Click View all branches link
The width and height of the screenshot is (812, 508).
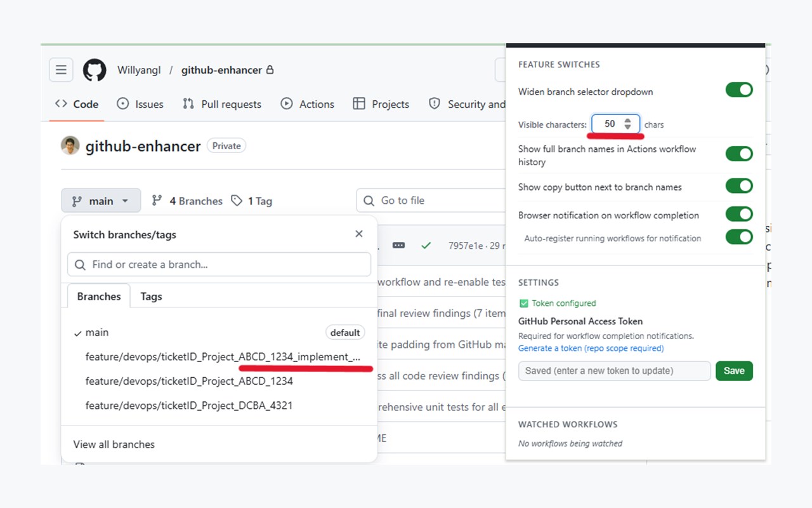114,444
